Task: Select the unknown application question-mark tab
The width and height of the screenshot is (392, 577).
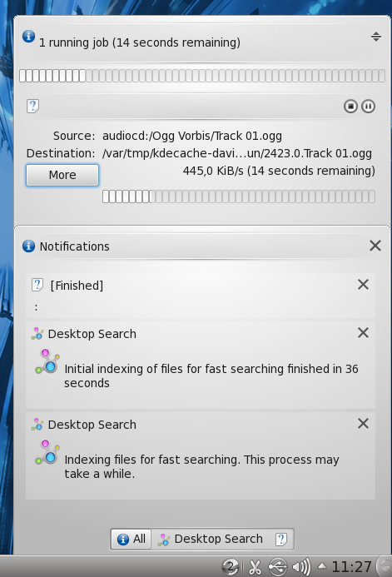Action: (x=281, y=539)
